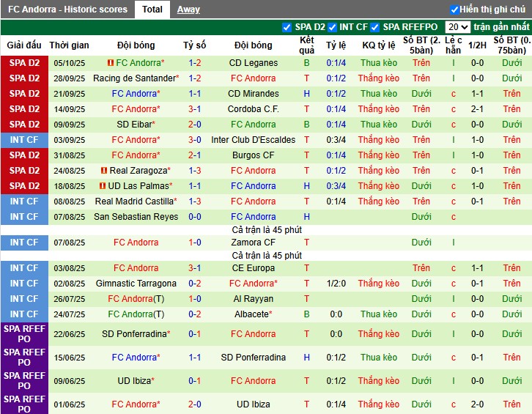Open the CD Leganes team link
The height and width of the screenshot is (414, 532).
click(253, 63)
